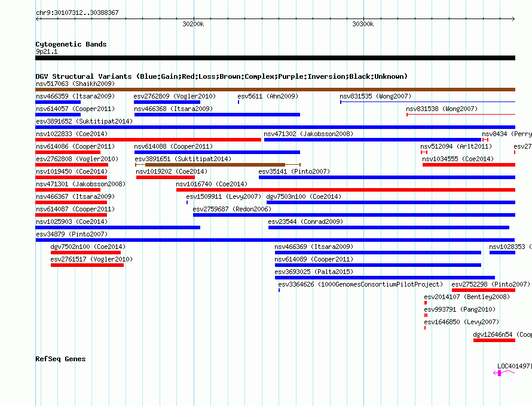The height and width of the screenshot is (406, 532).
Task: Click nsv614089 (Cooper2011) variant label
Action: tap(314, 259)
